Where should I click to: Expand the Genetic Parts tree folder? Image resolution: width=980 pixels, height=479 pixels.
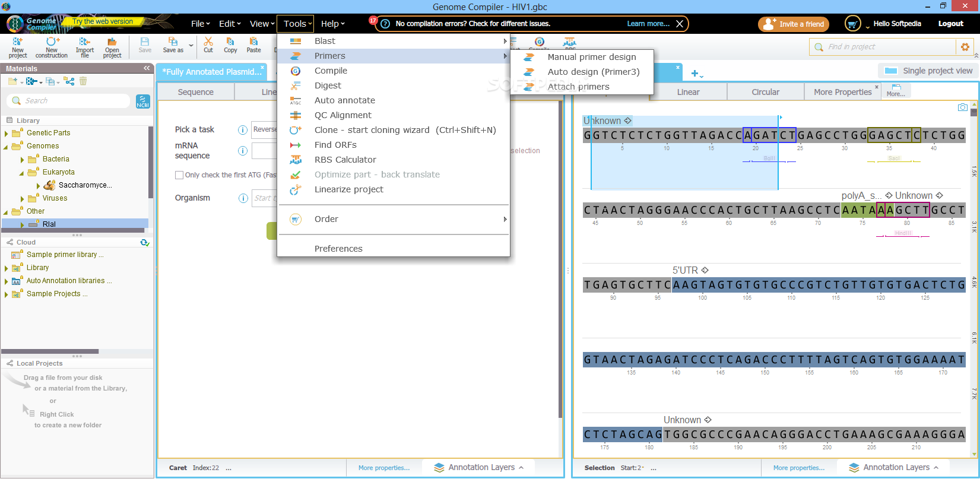point(6,134)
